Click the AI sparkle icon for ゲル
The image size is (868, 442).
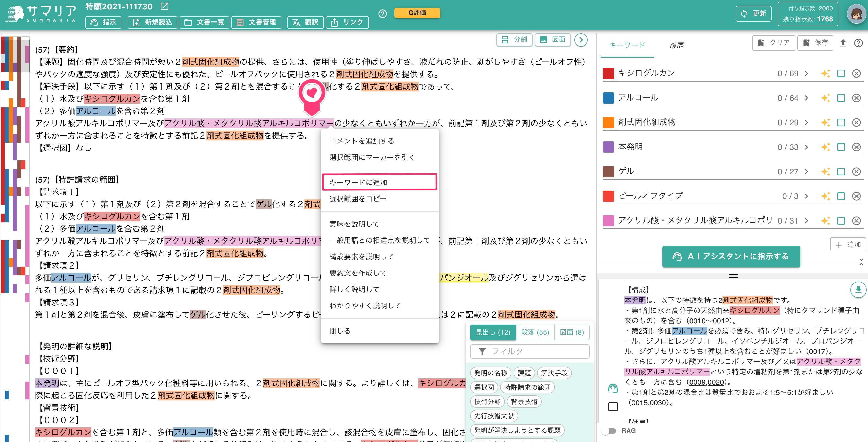(826, 172)
